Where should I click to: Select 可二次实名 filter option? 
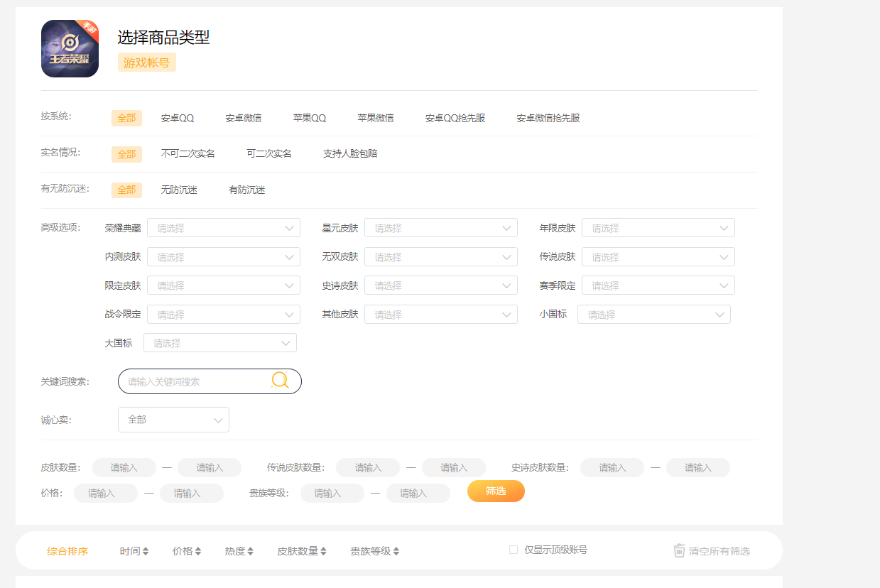[269, 153]
